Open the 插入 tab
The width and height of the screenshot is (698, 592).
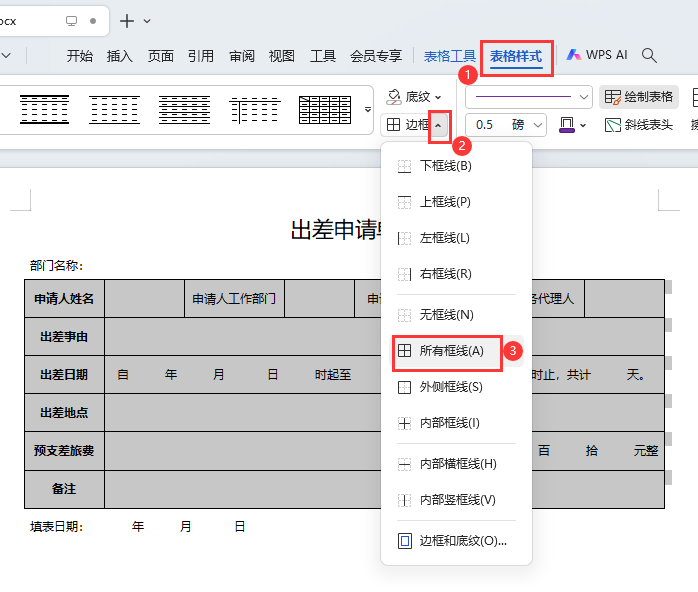[120, 56]
